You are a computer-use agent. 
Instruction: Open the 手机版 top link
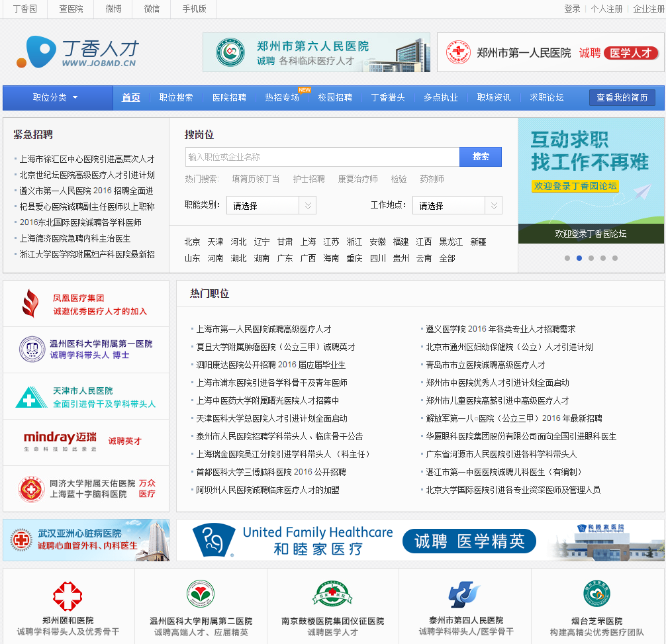(194, 9)
